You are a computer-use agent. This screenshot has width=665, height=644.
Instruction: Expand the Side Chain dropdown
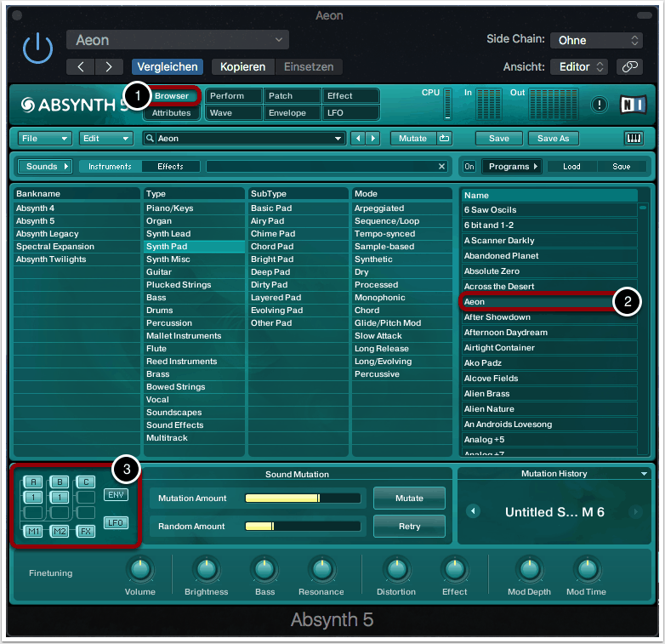[596, 40]
